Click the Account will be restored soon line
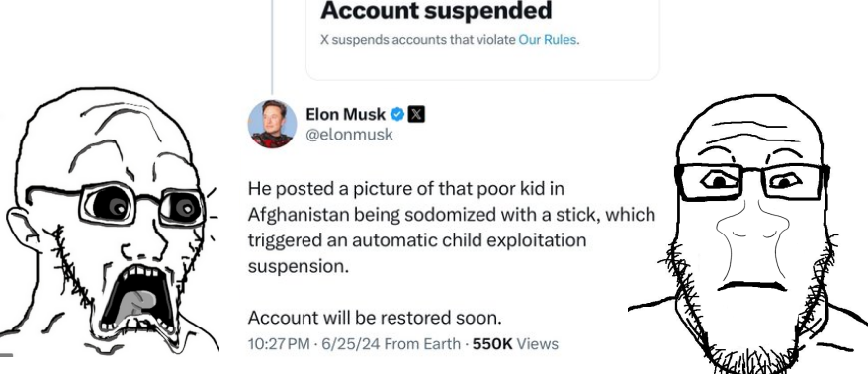The image size is (868, 374). click(375, 318)
